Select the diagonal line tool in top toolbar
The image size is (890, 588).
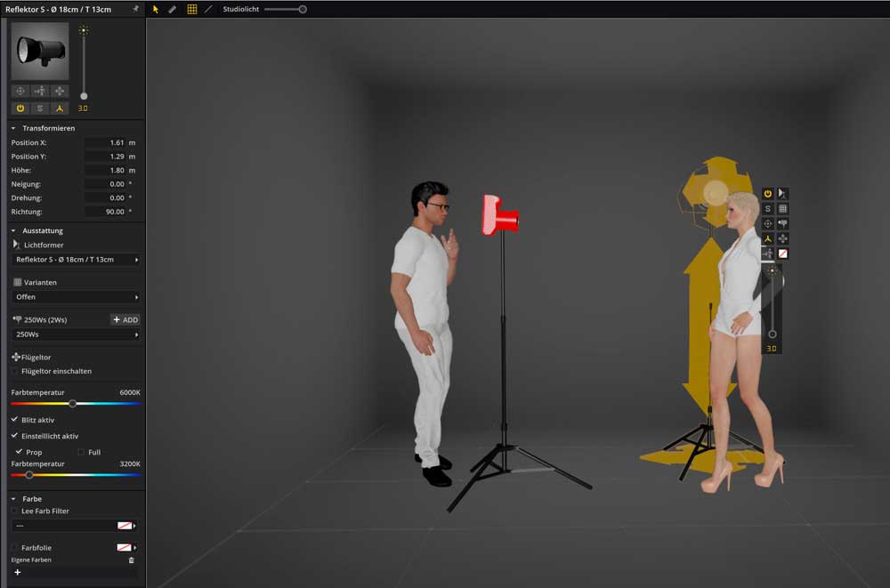(x=208, y=9)
